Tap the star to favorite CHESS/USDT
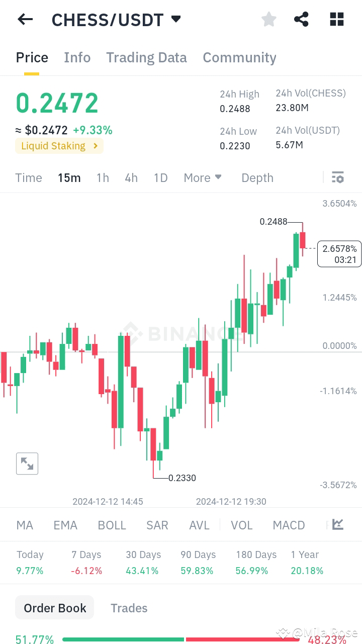Image resolution: width=362 pixels, height=644 pixels. point(268,19)
